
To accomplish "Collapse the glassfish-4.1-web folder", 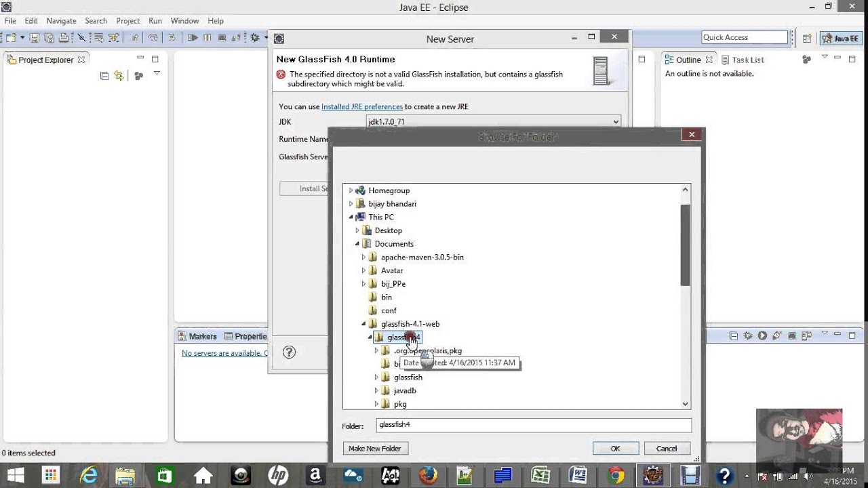I will (363, 324).
